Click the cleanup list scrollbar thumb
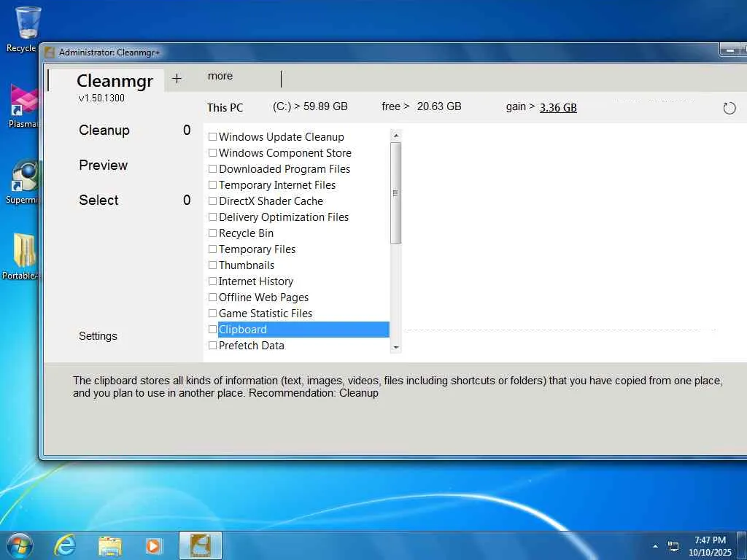Screen dimensions: 747x560 coord(395,192)
